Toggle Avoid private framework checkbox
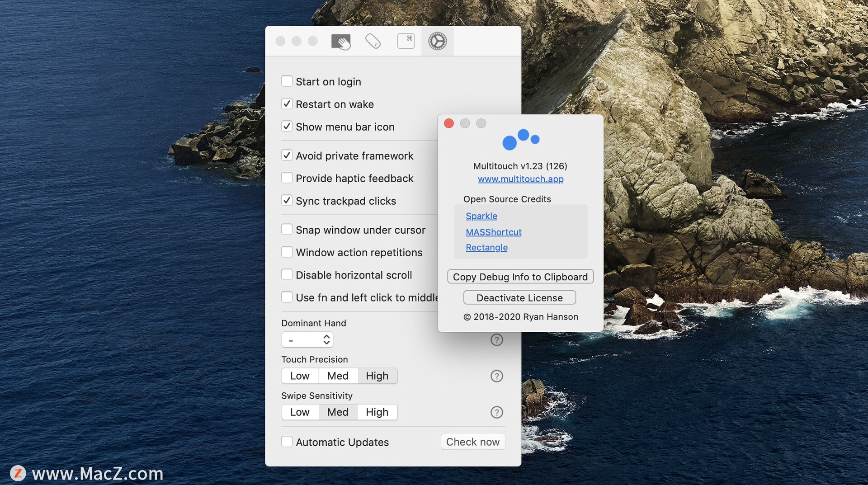 pos(287,155)
